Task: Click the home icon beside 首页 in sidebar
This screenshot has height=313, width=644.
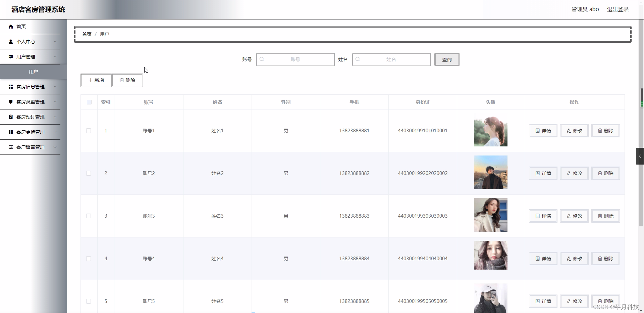Action: [x=11, y=27]
